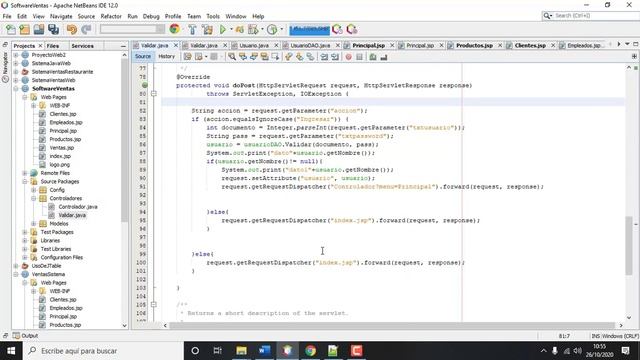Click the Comment icon in the editor toolbar
This screenshot has height=360, width=640.
(x=373, y=57)
